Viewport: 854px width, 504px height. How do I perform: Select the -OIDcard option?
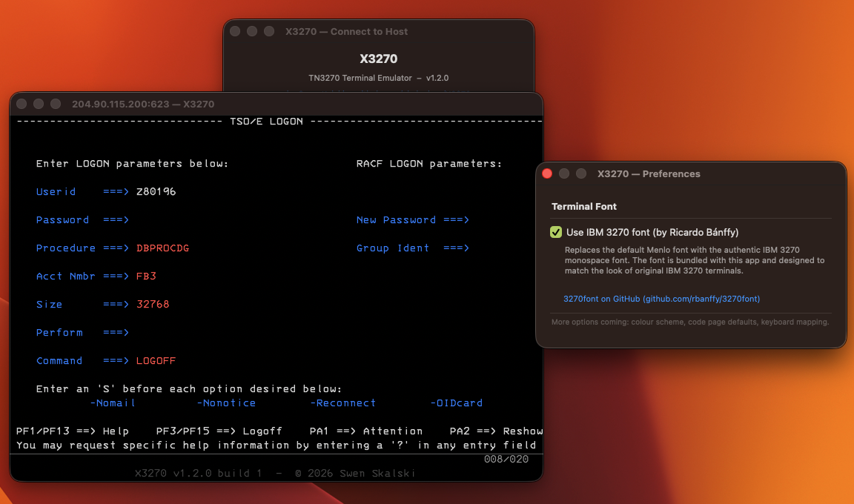(x=457, y=403)
